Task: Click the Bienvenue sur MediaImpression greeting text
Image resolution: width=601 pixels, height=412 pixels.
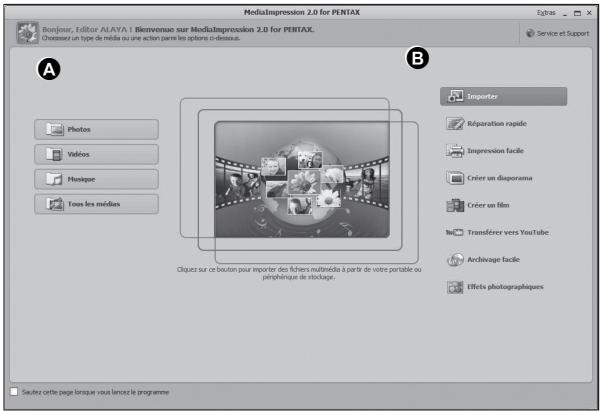Action: click(225, 29)
